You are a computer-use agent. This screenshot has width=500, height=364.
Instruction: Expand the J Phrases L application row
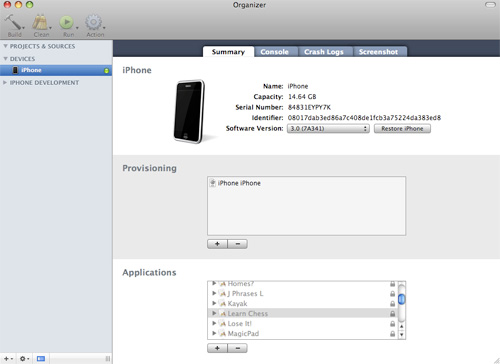coord(214,293)
